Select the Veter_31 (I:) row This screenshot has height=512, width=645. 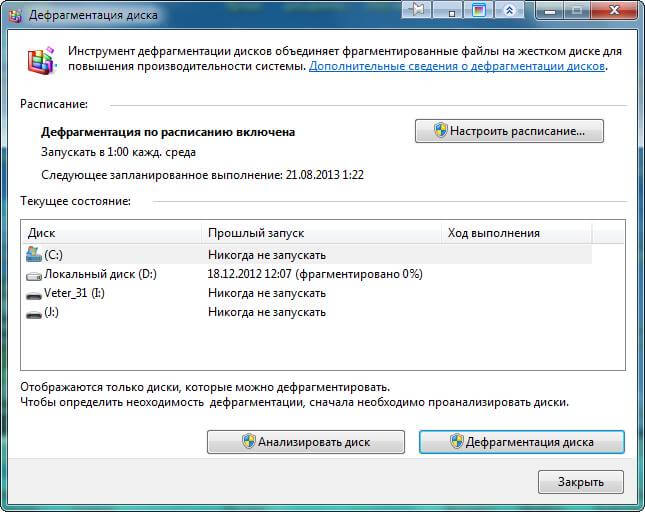(307, 293)
